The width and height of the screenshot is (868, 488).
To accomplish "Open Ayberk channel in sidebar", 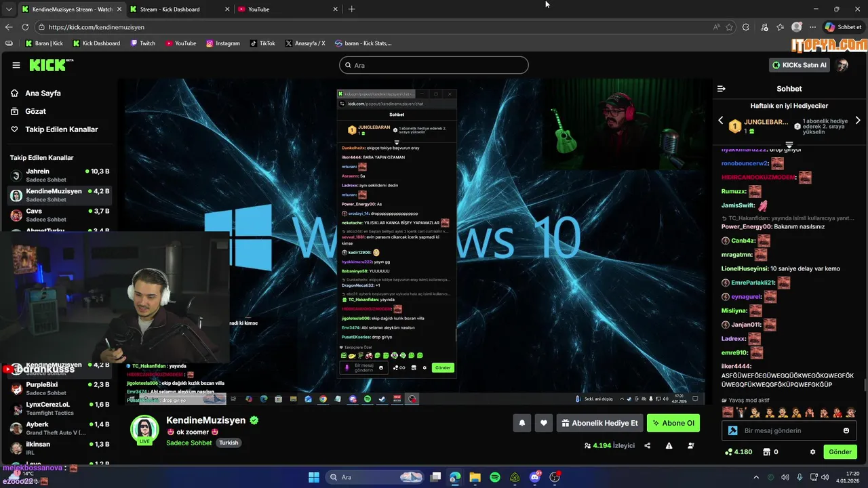I will point(60,428).
